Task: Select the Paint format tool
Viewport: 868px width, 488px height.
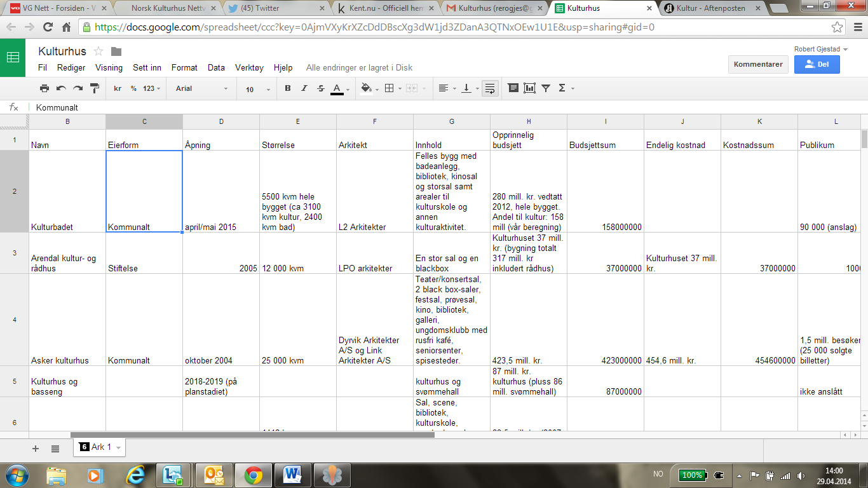Action: [95, 88]
